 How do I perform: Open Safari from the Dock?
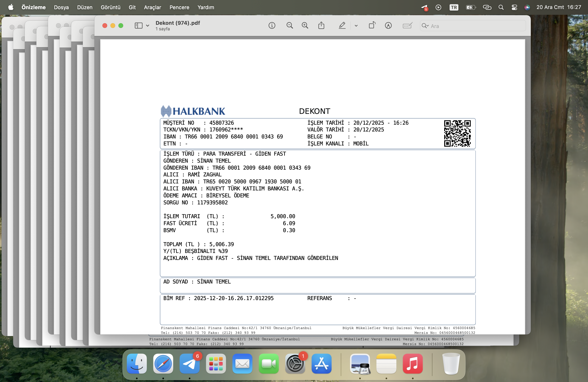163,363
